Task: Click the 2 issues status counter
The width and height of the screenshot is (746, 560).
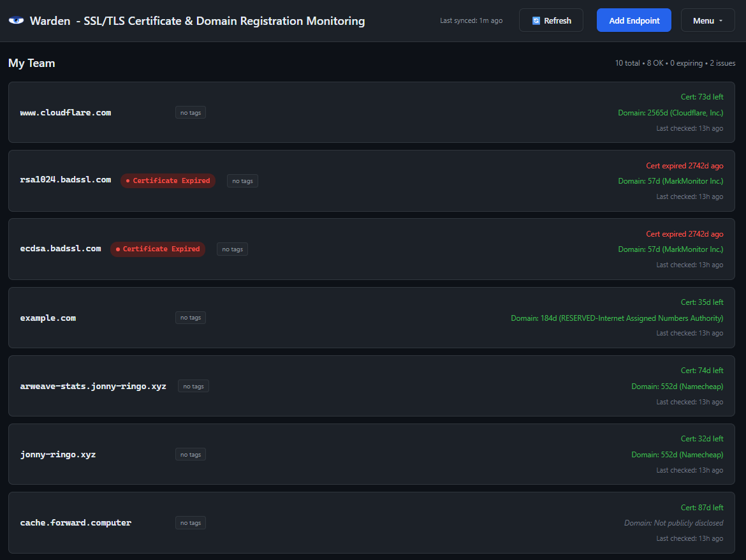Action: [722, 63]
